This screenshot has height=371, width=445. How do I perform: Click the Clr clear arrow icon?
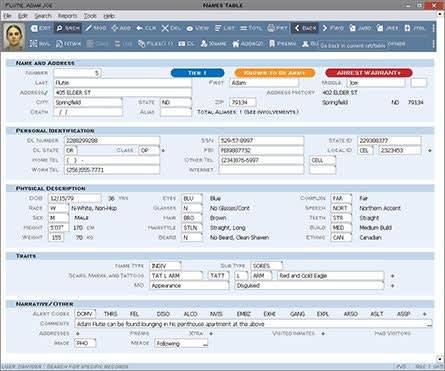146,28
